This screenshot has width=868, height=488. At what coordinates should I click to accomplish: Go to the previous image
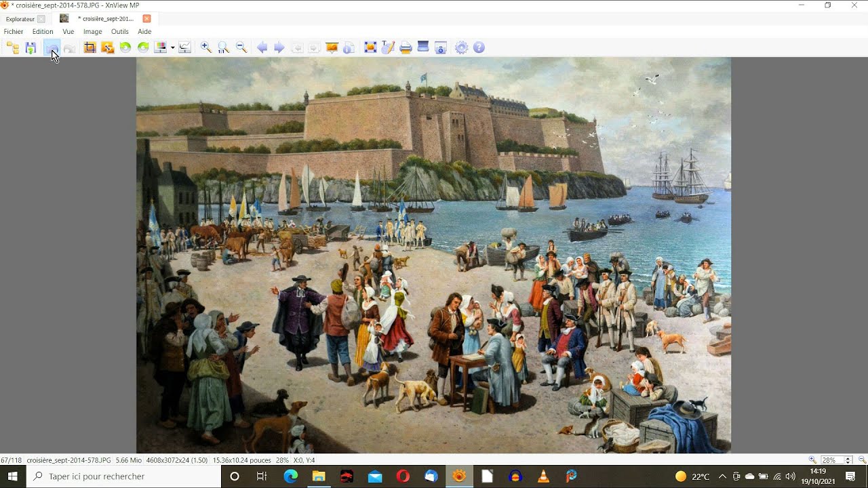click(x=262, y=47)
